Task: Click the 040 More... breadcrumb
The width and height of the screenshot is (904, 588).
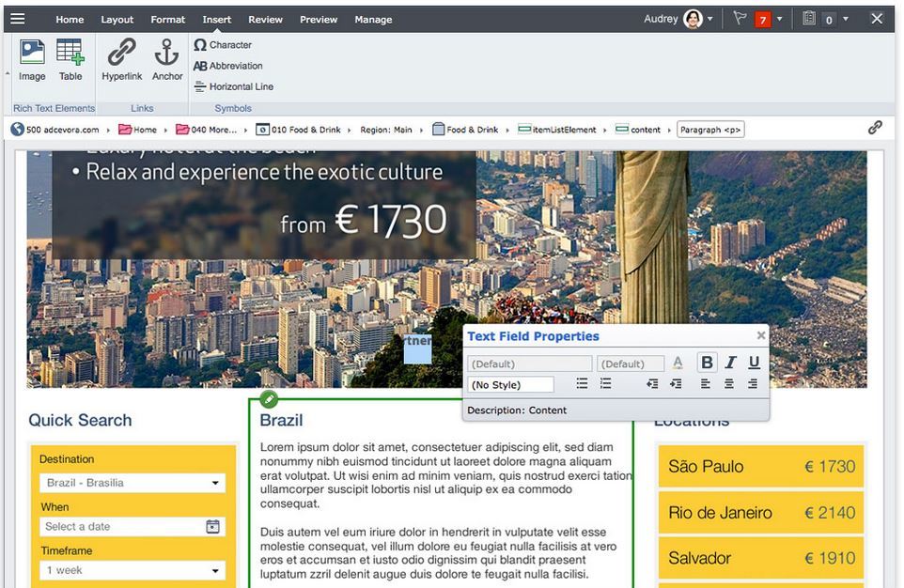Action: [x=207, y=130]
